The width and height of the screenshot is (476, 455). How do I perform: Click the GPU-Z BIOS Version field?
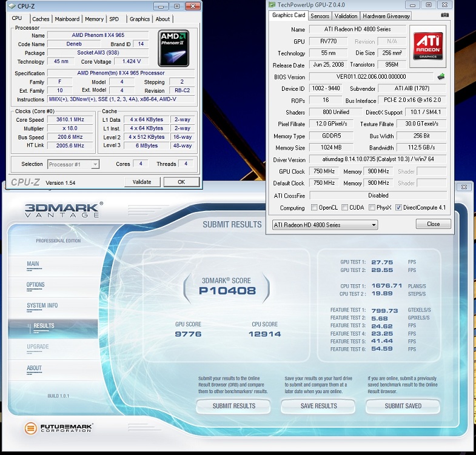pyautogui.click(x=371, y=76)
